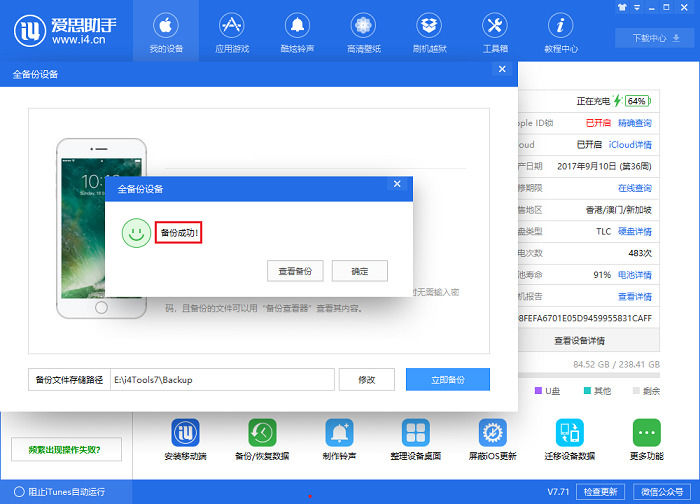Image resolution: width=700 pixels, height=504 pixels.
Task: Launch the 制作铃声 ringtone maker
Action: tap(338, 440)
